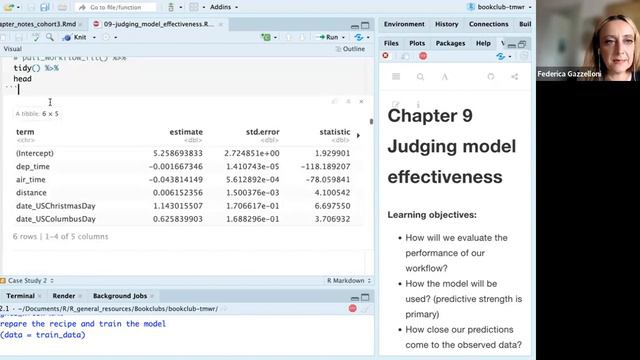Screen dimensions: 640x360
Task: Open the Addins menu
Action: point(224,7)
